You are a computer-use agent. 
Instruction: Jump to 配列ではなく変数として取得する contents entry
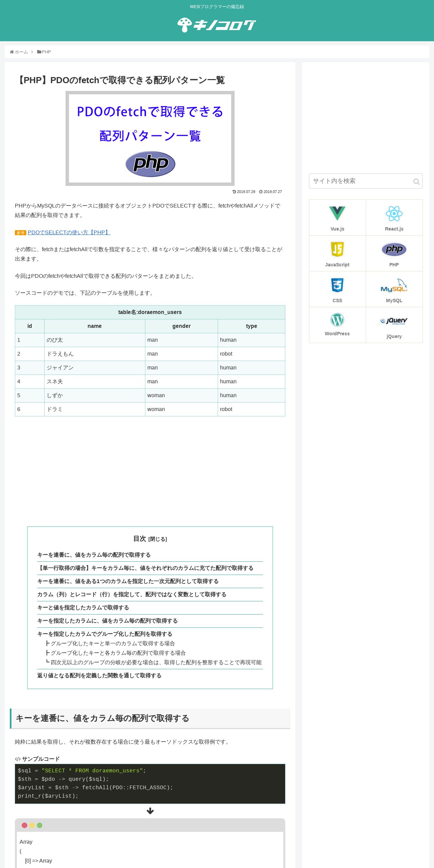click(x=132, y=594)
